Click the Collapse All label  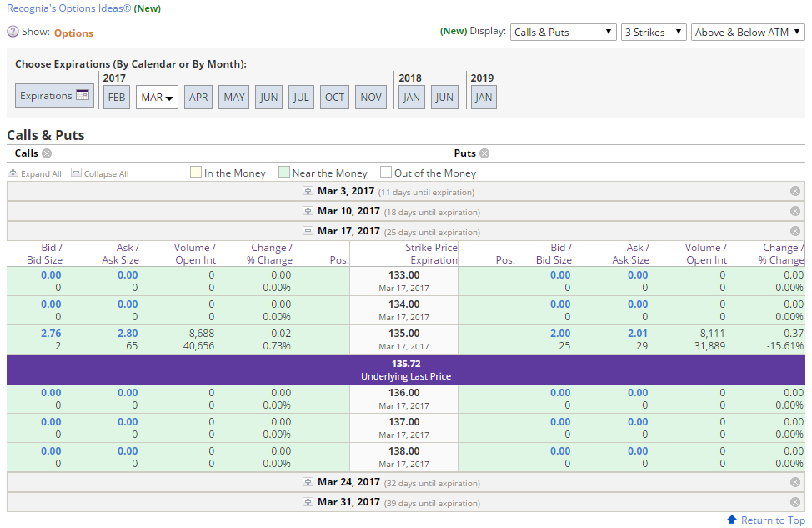[x=106, y=174]
